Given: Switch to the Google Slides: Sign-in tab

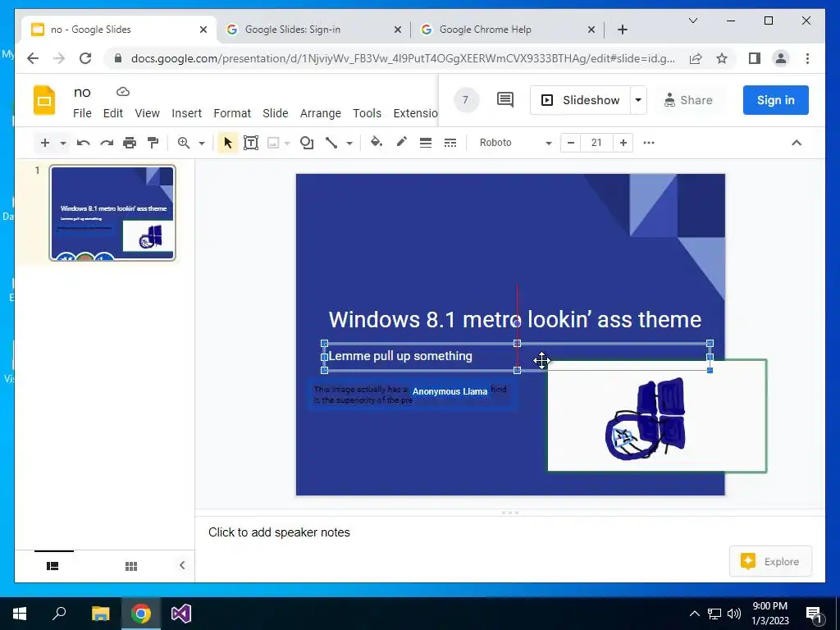Looking at the screenshot, I should pyautogui.click(x=314, y=30).
